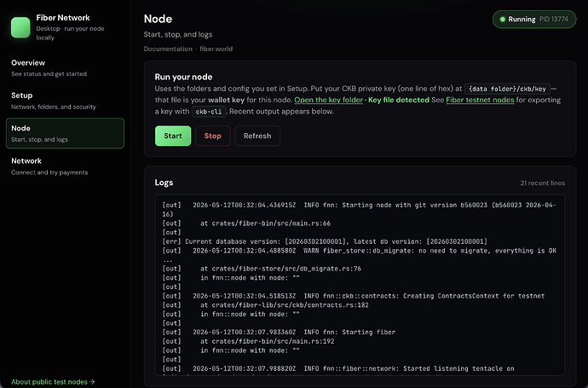Click the Logs panel heading
This screenshot has width=588, height=388.
(x=164, y=182)
